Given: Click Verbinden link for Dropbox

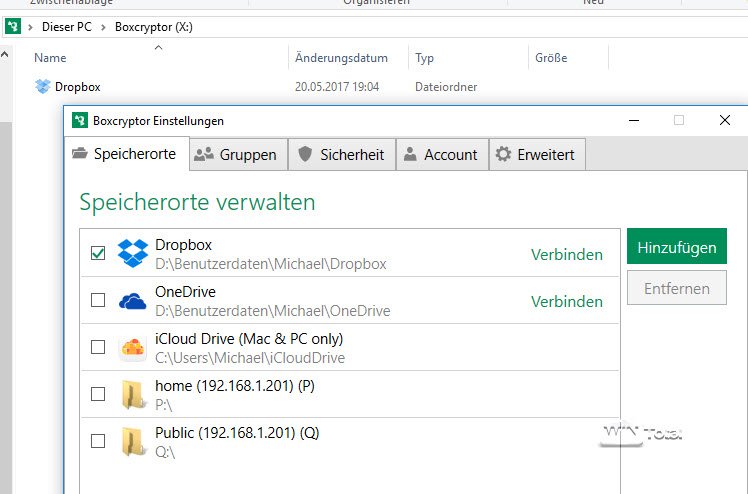Looking at the screenshot, I should [566, 254].
